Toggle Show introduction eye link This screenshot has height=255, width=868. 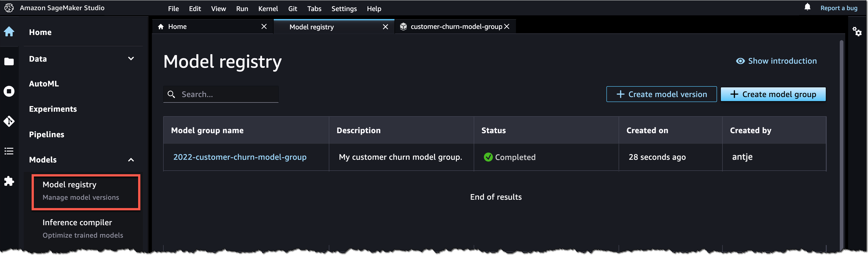click(x=776, y=61)
